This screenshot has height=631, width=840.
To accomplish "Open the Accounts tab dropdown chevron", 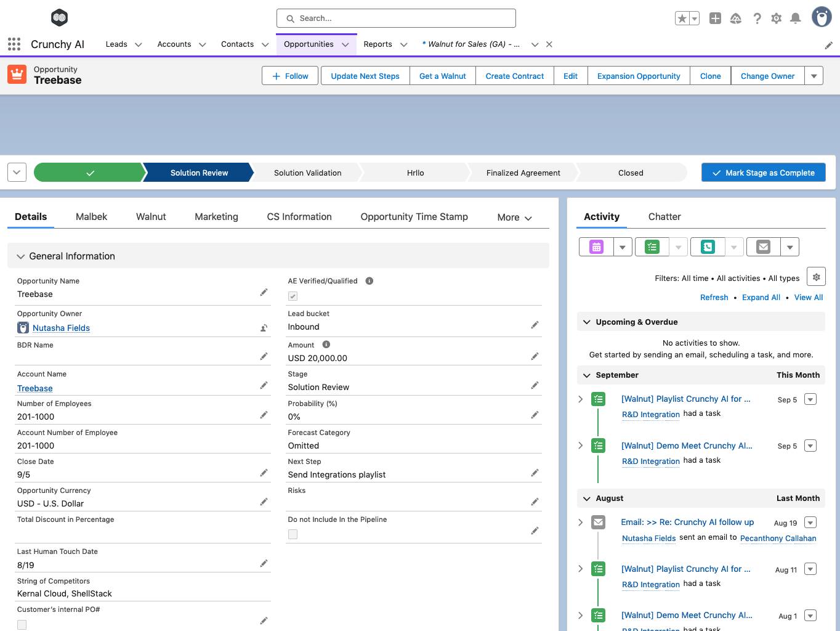I will [x=202, y=44].
